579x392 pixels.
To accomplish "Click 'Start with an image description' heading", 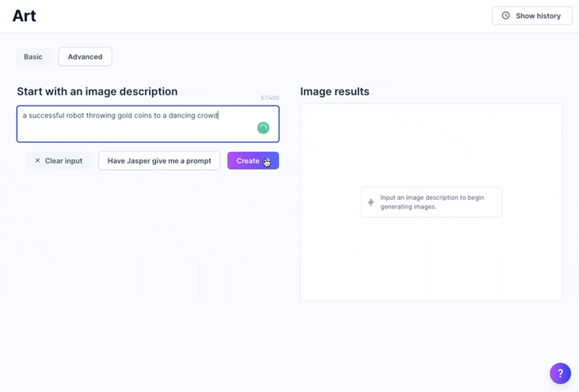I will (x=97, y=92).
